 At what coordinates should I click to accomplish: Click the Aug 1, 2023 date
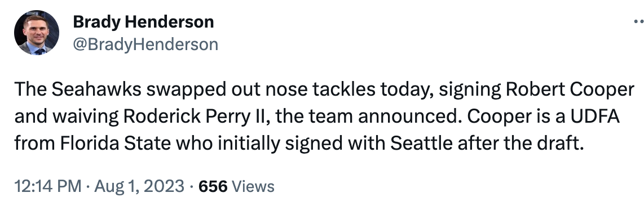point(139,186)
